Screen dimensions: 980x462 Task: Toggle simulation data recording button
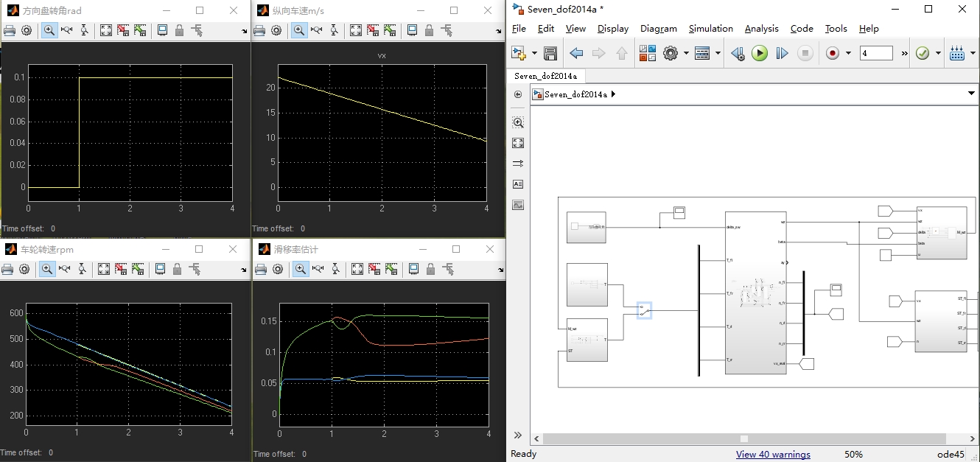pos(833,53)
